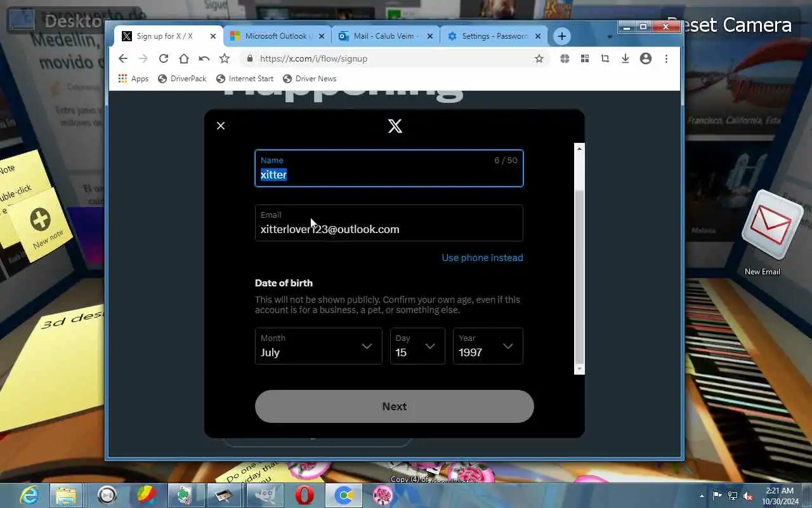Click the crop screenshot toolbar icon
Image resolution: width=812 pixels, height=508 pixels.
(605, 58)
